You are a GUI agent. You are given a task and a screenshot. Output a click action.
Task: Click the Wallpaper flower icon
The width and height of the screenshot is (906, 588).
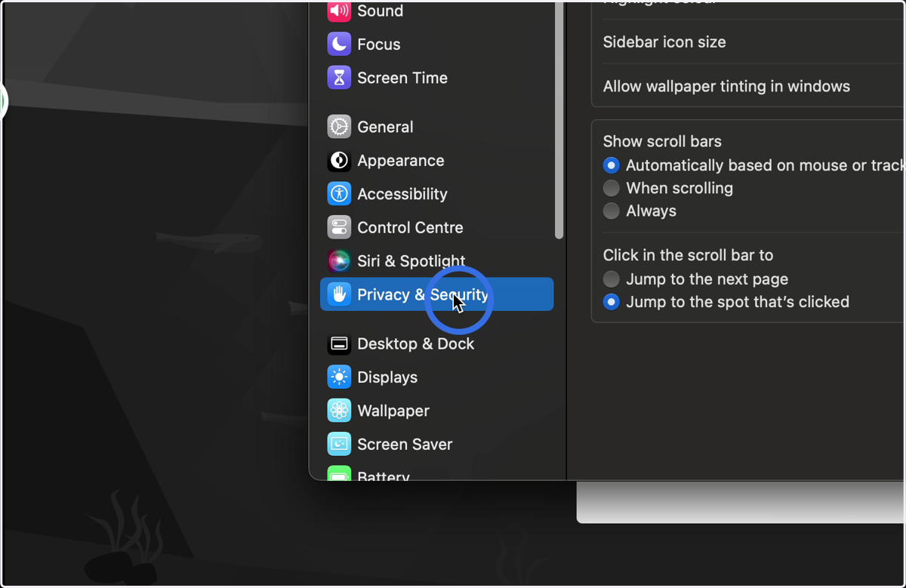tap(339, 411)
